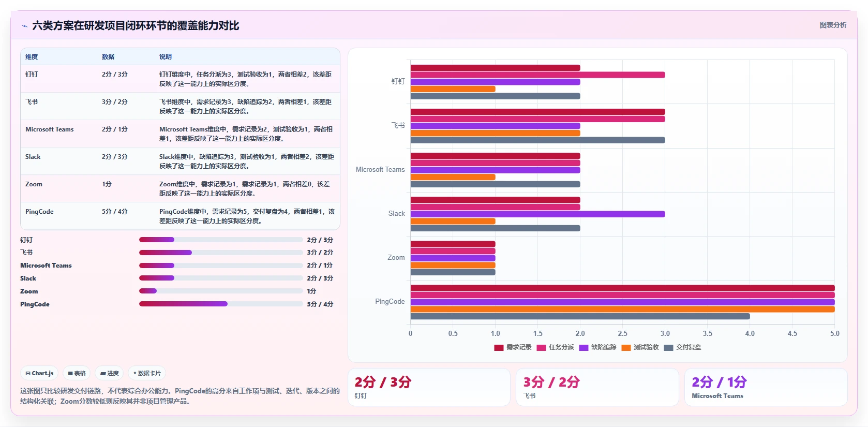
Task: Toggle the 缺陷追踪 legend item
Action: (x=598, y=347)
